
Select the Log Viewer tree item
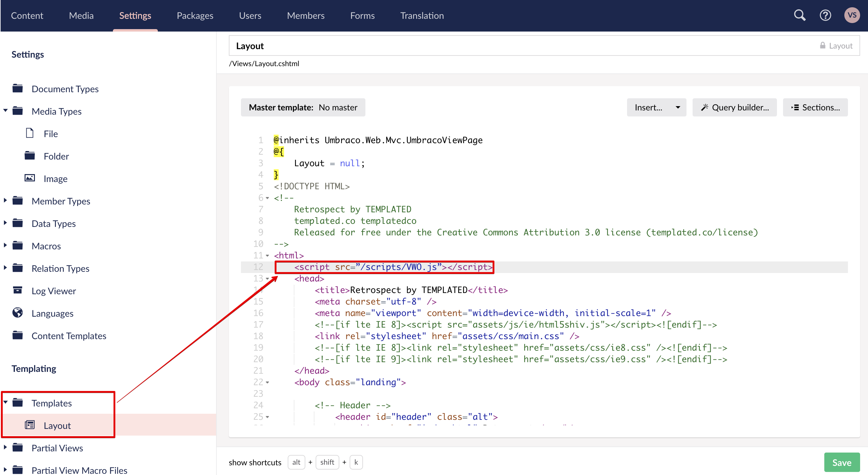[x=54, y=291]
